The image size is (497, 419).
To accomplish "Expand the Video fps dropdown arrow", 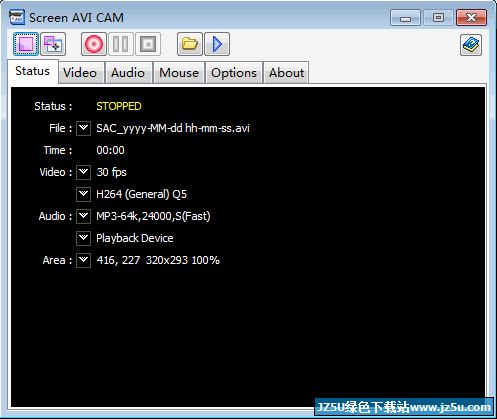I will (x=83, y=172).
